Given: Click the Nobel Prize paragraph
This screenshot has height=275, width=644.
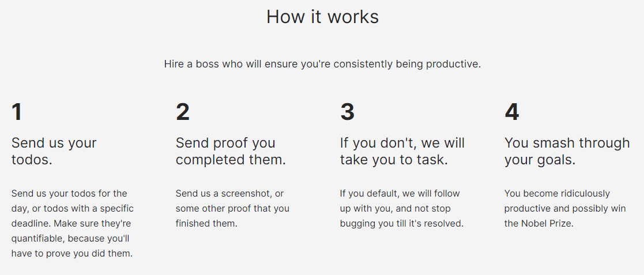Looking at the screenshot, I should click(565, 209).
